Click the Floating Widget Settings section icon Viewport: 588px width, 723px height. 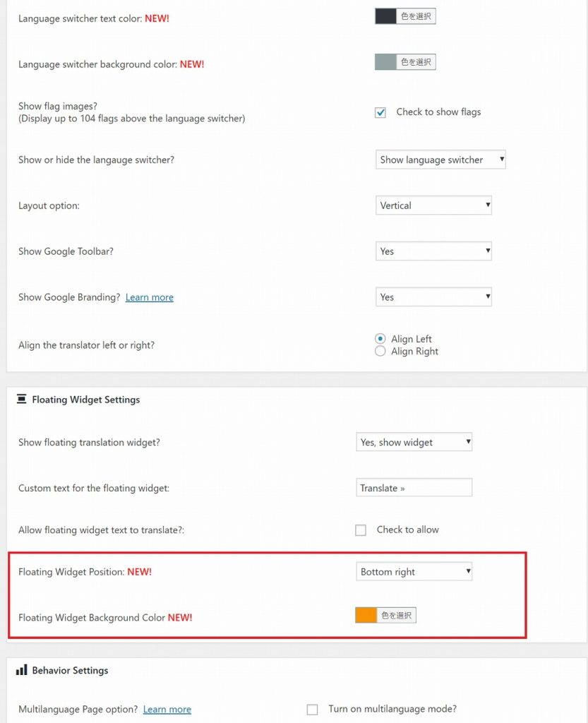(x=22, y=400)
